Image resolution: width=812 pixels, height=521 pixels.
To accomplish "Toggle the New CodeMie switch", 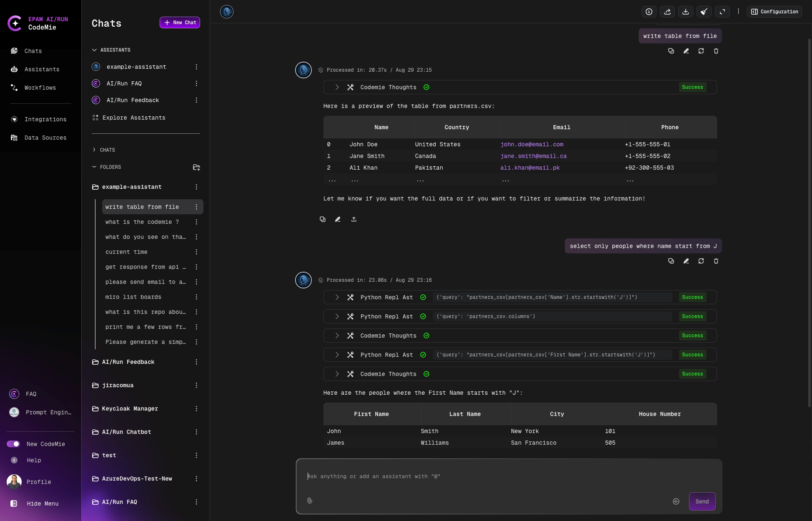I will pos(14,444).
